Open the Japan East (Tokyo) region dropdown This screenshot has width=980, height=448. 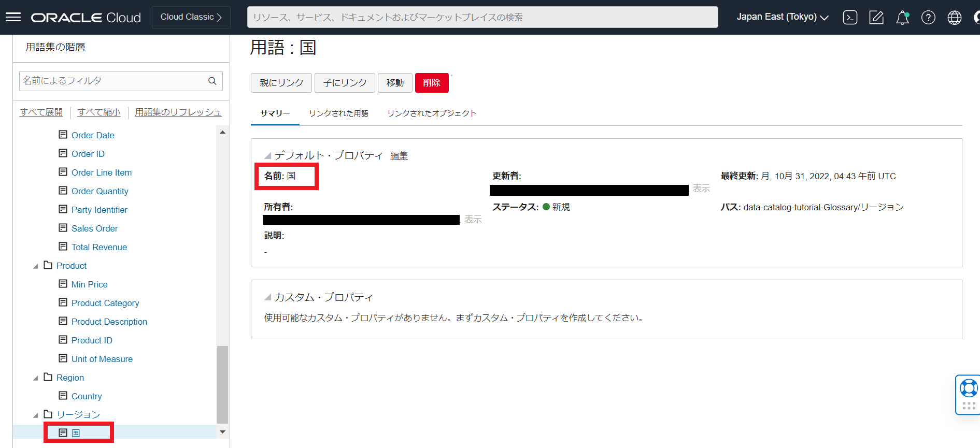click(x=782, y=17)
